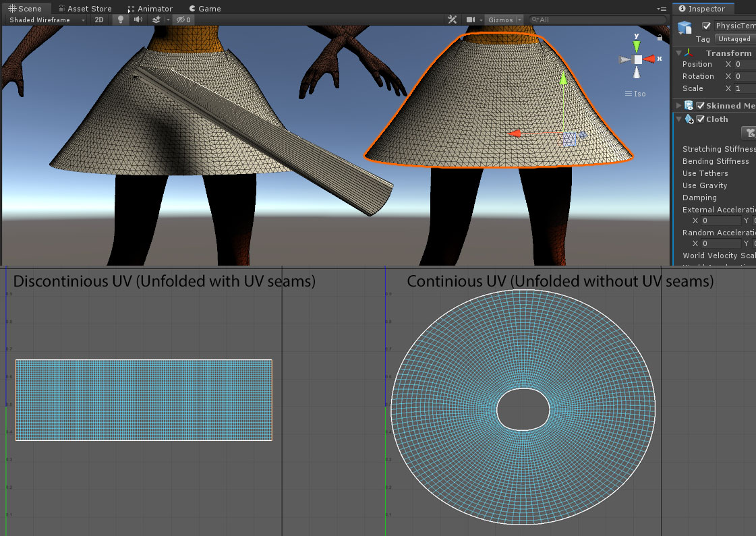Image resolution: width=756 pixels, height=536 pixels.
Task: Toggle the effects (skybox) icon
Action: point(156,20)
